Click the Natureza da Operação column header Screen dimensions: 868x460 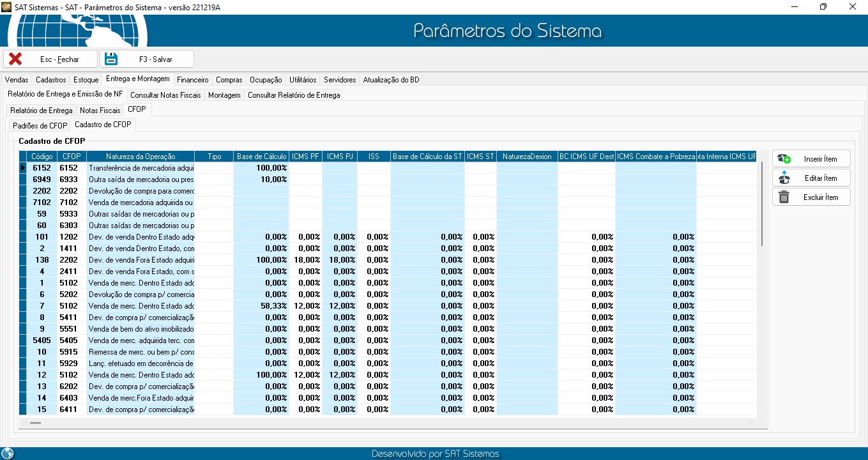(140, 157)
